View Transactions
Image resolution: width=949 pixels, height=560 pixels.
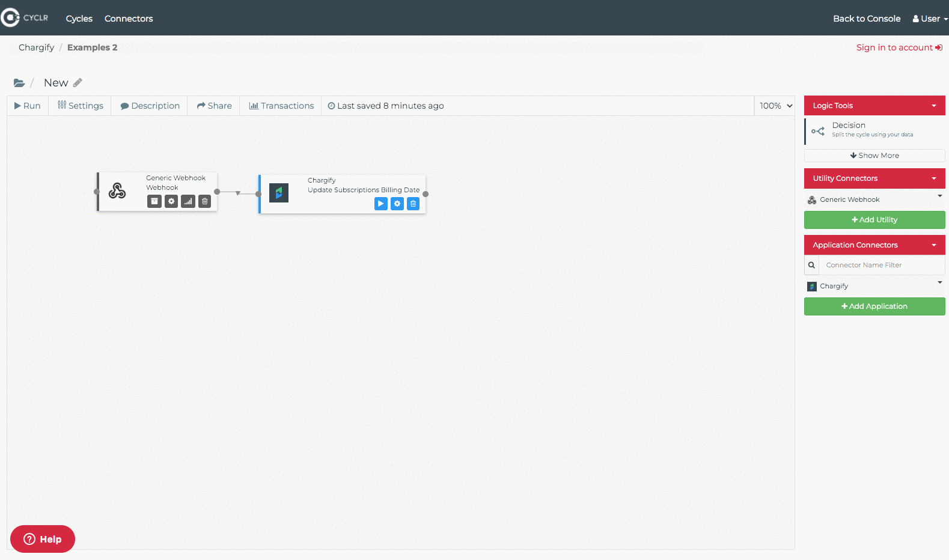point(281,106)
